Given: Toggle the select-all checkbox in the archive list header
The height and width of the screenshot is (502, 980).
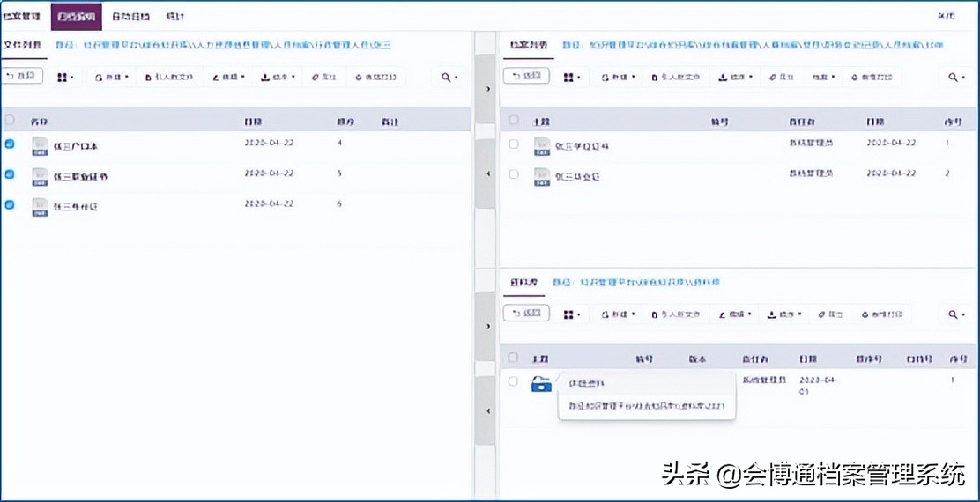Looking at the screenshot, I should [514, 120].
